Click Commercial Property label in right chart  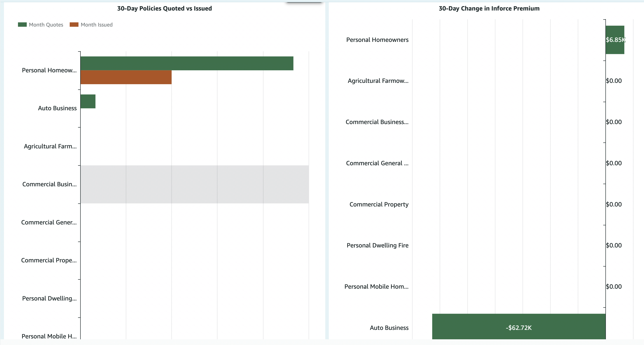(379, 204)
